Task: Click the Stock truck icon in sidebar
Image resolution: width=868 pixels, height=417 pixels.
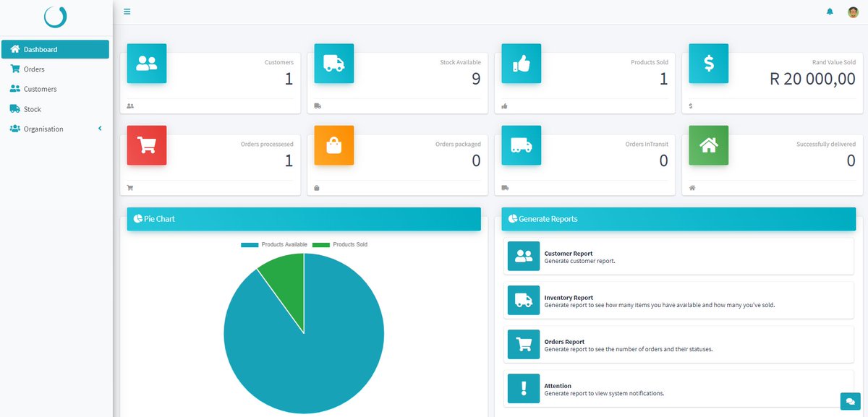Action: coord(15,109)
